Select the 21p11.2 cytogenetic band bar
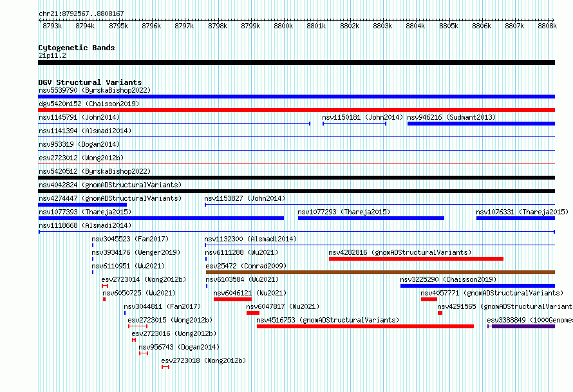This screenshot has height=392, width=573. click(296, 62)
